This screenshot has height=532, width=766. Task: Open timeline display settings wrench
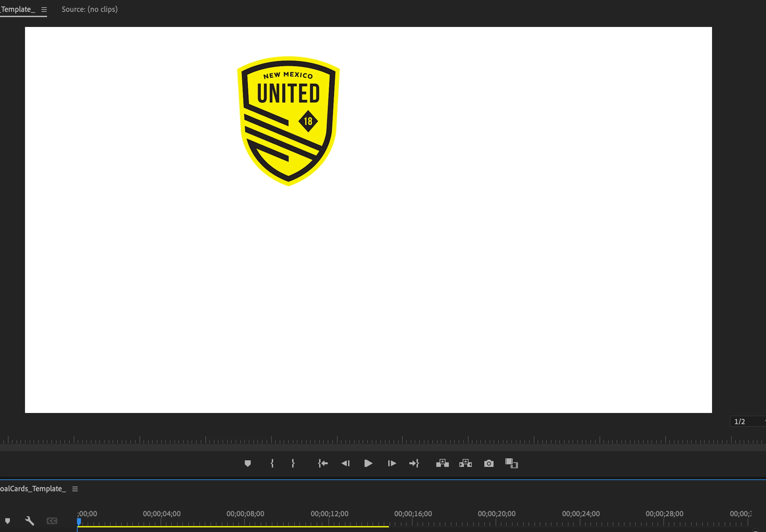30,521
